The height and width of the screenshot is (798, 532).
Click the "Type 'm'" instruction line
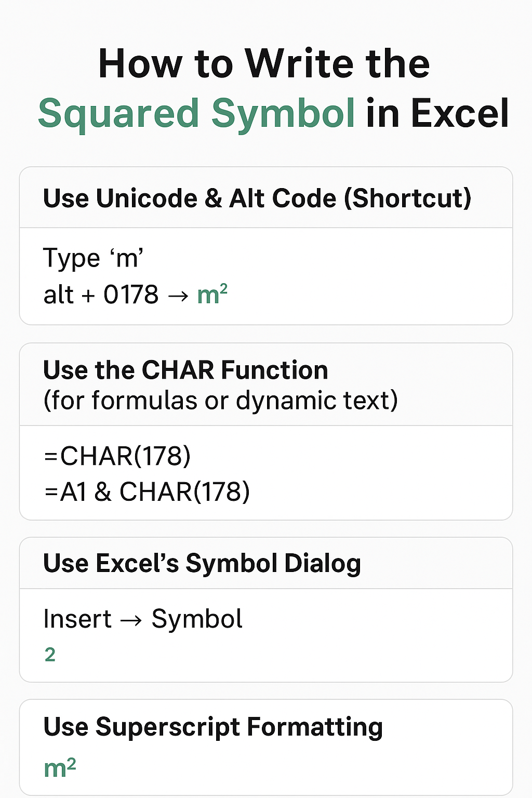(94, 258)
